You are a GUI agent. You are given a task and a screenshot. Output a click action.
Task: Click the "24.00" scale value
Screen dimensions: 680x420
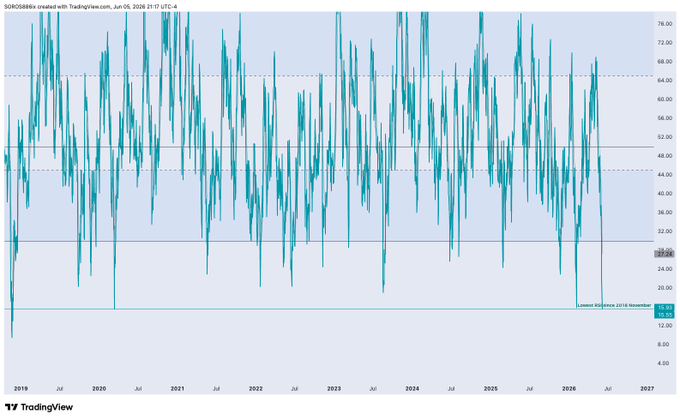[664, 269]
